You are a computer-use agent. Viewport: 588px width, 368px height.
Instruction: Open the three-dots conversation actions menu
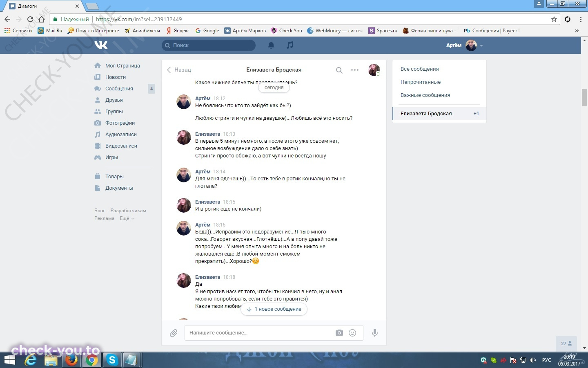click(355, 70)
